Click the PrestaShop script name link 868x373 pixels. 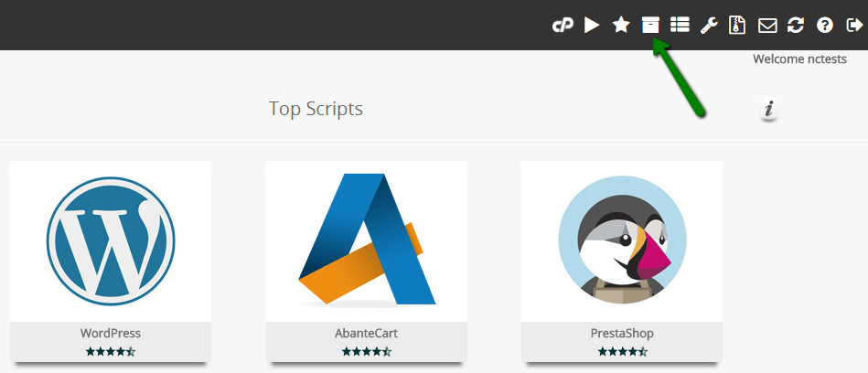[x=622, y=334]
